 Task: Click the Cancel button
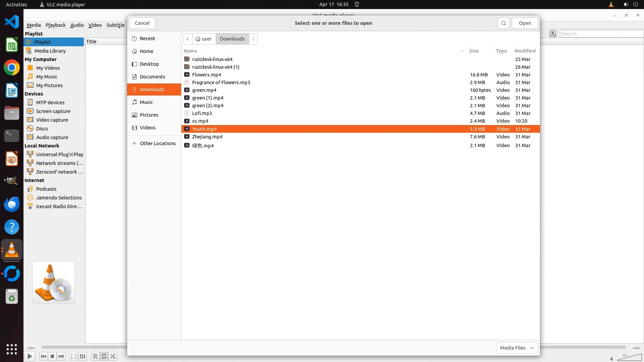click(x=142, y=23)
